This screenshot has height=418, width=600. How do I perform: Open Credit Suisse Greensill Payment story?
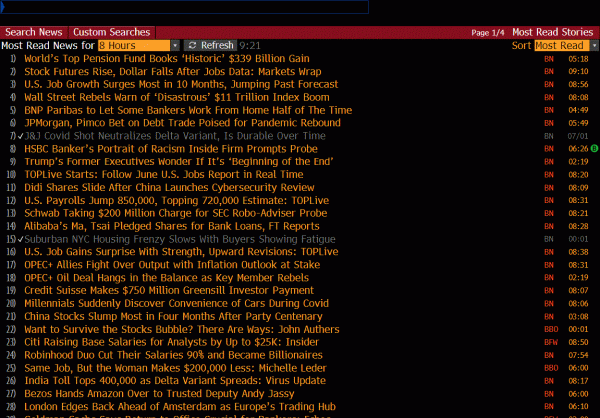(x=169, y=291)
